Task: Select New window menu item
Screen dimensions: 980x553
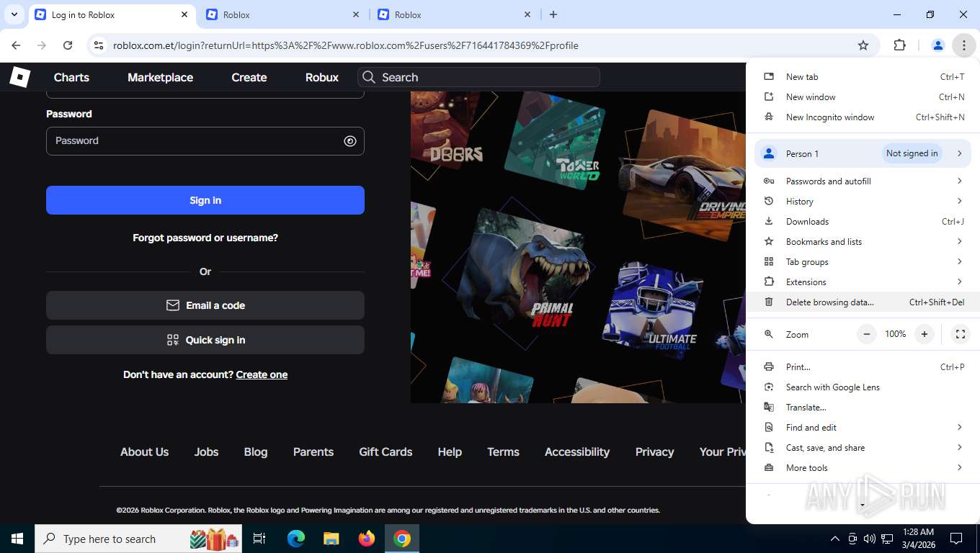Action: click(x=863, y=97)
